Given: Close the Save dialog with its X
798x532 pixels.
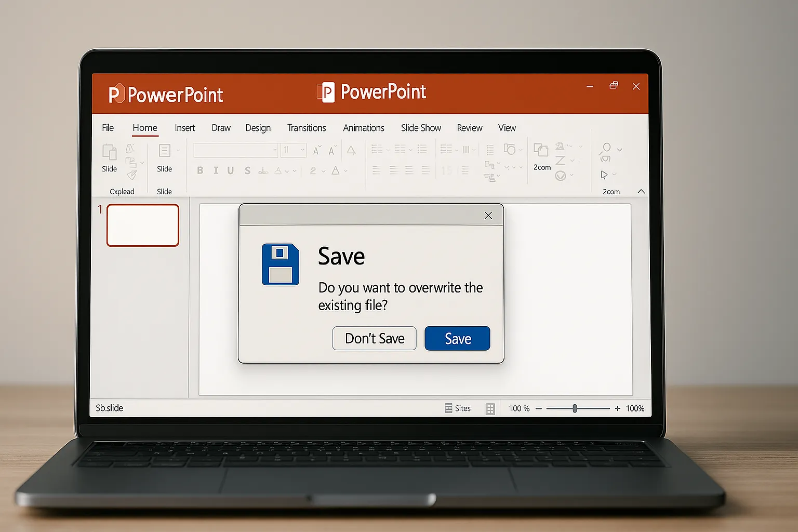Looking at the screenshot, I should pyautogui.click(x=488, y=215).
